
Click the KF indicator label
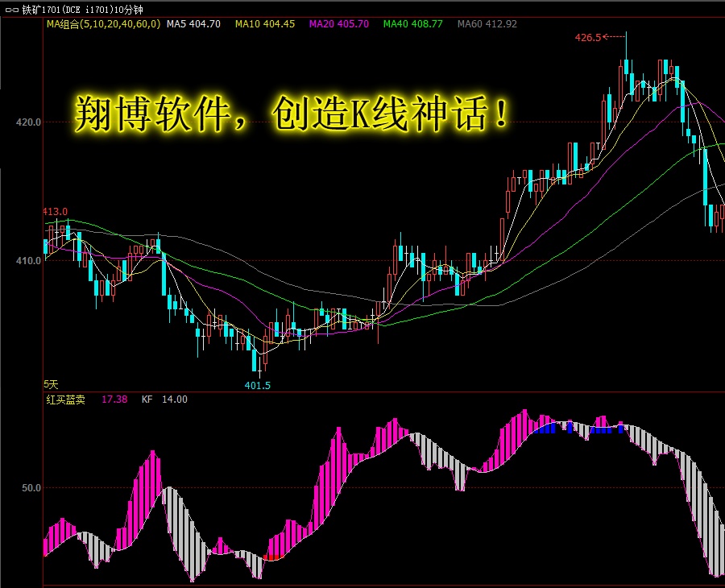coord(147,400)
